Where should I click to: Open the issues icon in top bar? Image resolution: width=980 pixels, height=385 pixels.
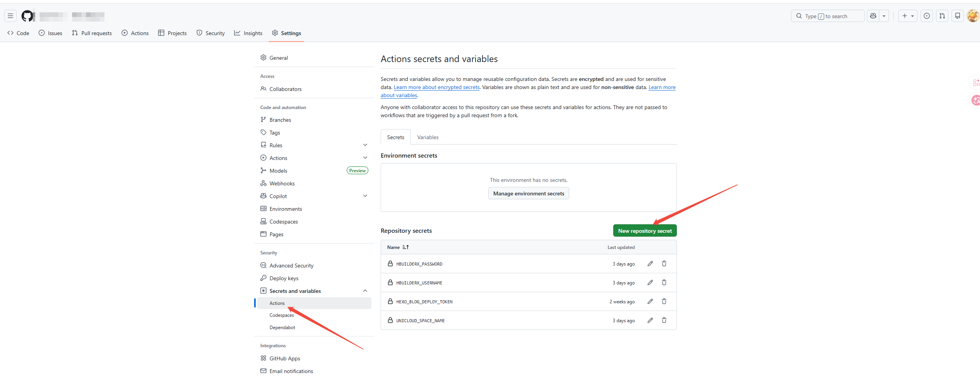point(927,16)
